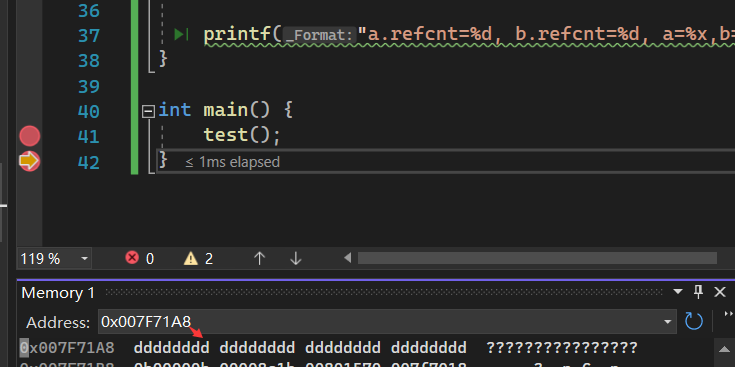This screenshot has height=367, width=735.
Task: Open the Address history dropdown arrow
Action: pos(668,322)
